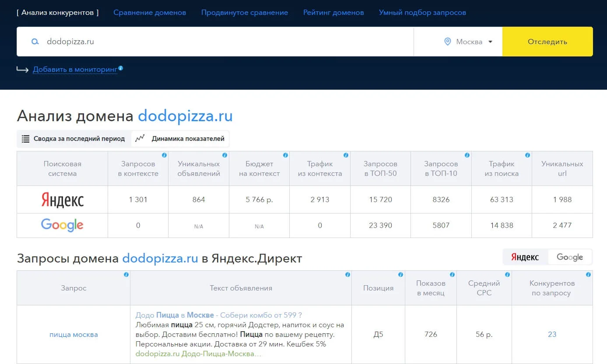Click info icon in Конкурентов по запросу header
Viewport: 607px width, 364px height.
588,275
